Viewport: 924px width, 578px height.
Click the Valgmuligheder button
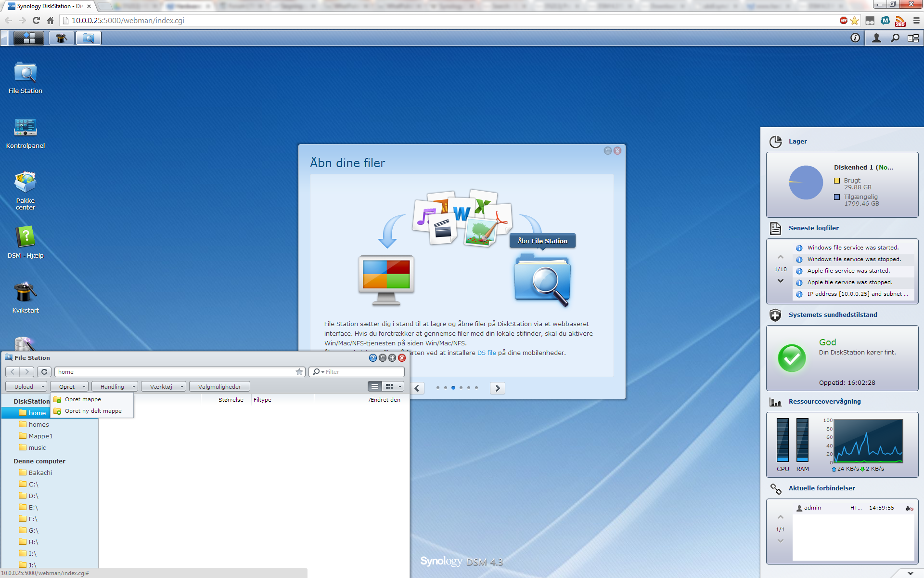pos(219,386)
